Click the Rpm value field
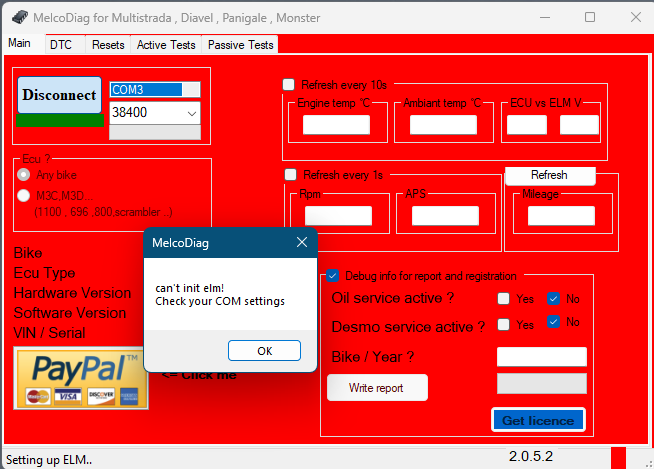Image resolution: width=654 pixels, height=469 pixels. point(338,216)
